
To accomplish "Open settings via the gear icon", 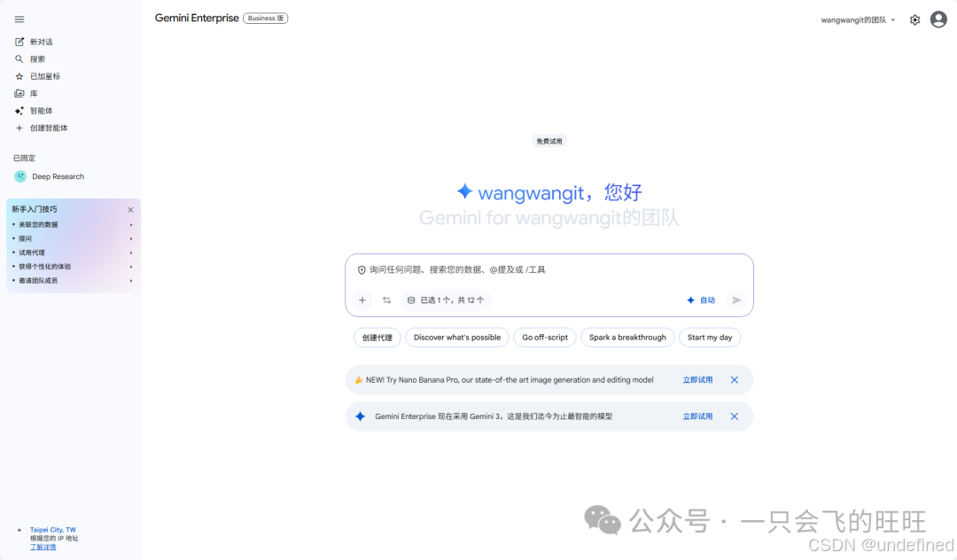I will tap(914, 20).
